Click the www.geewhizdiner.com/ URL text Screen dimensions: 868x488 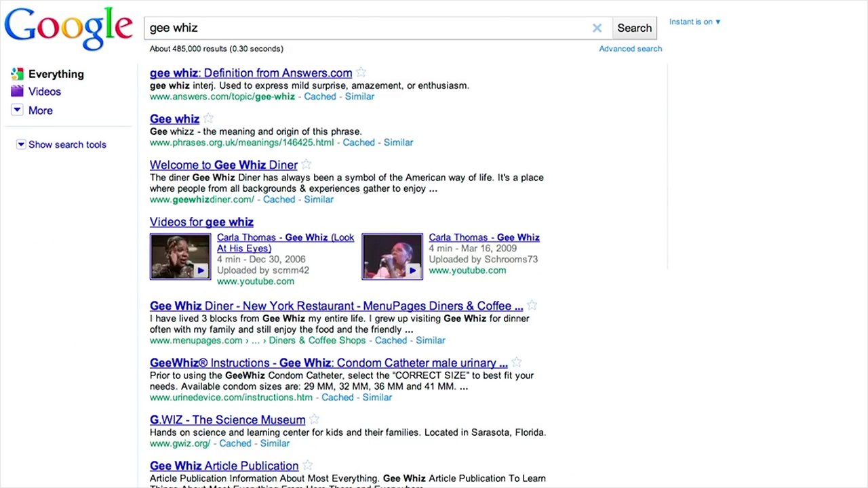pyautogui.click(x=202, y=199)
